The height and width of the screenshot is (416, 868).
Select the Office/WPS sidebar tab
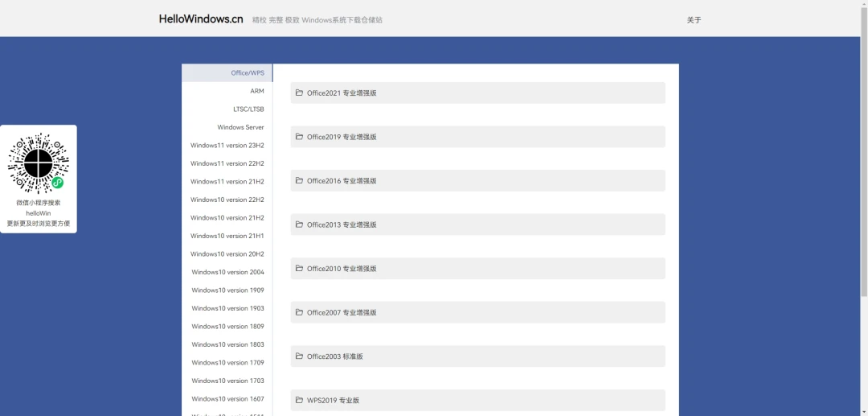click(x=227, y=73)
